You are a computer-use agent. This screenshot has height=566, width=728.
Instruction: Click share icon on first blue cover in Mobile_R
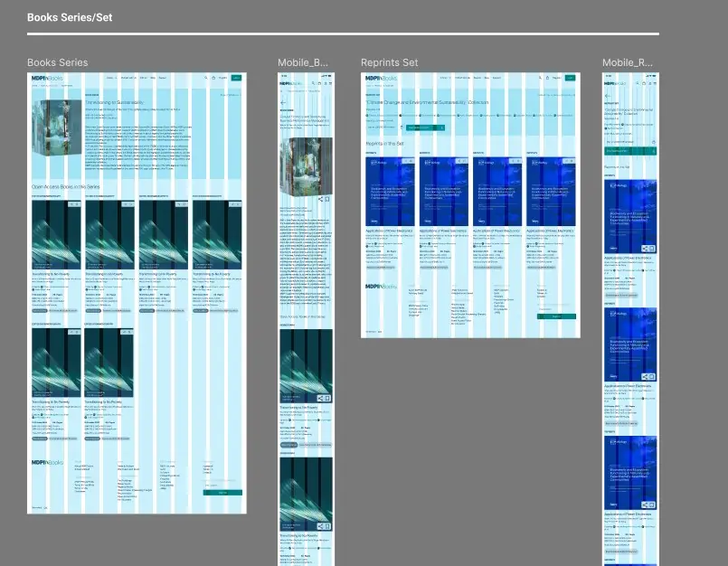point(646,249)
